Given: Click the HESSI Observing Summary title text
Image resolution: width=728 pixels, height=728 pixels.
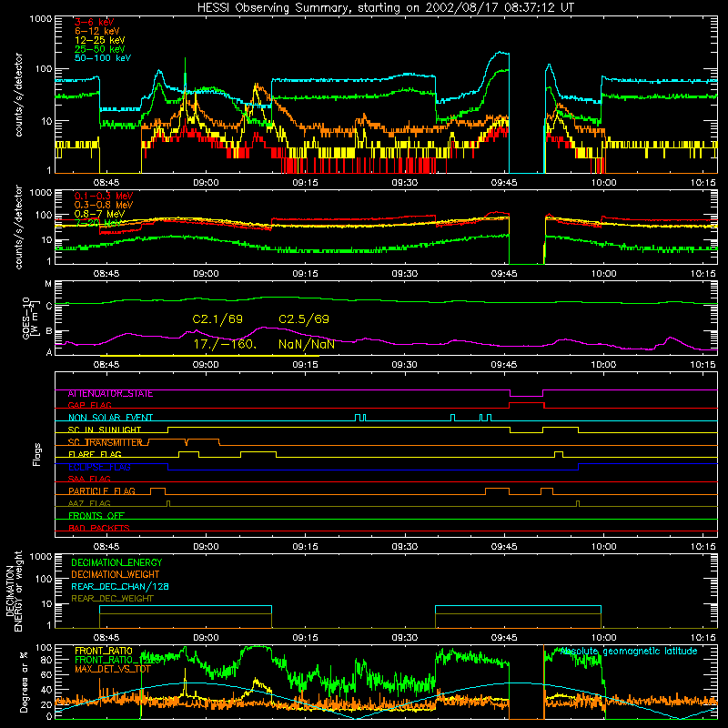Looking at the screenshot, I should click(385, 8).
